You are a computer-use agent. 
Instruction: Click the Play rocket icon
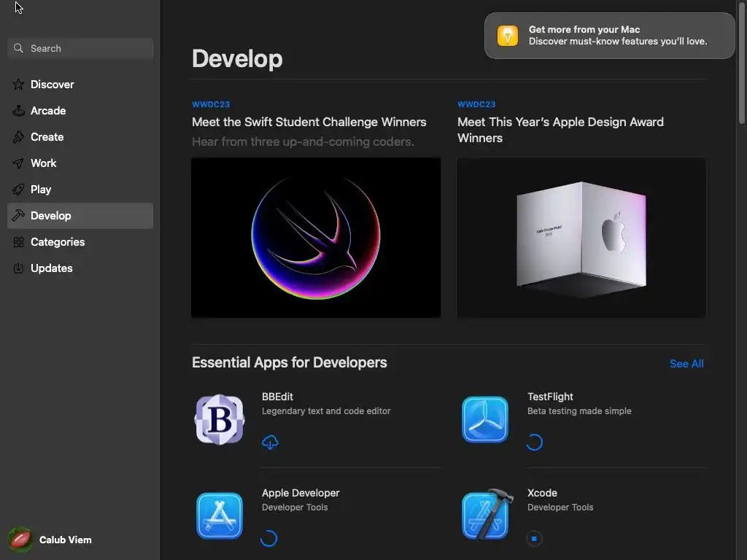(18, 190)
